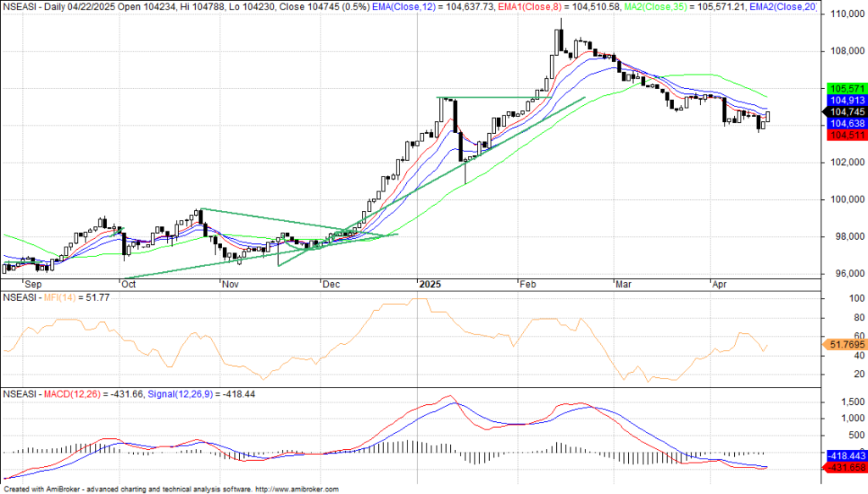Click the orange 51.7695 MFI value label
Screen dimensions: 868x494
(844, 345)
